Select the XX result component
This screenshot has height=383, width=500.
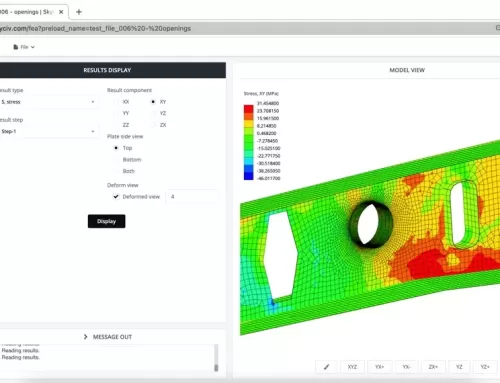click(116, 102)
